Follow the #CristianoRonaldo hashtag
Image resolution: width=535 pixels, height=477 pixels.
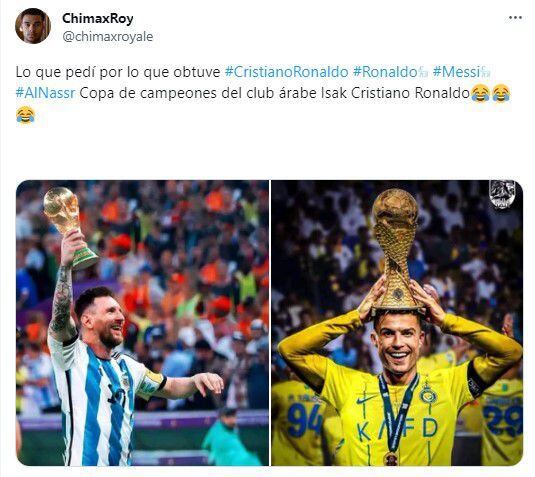[x=287, y=72]
